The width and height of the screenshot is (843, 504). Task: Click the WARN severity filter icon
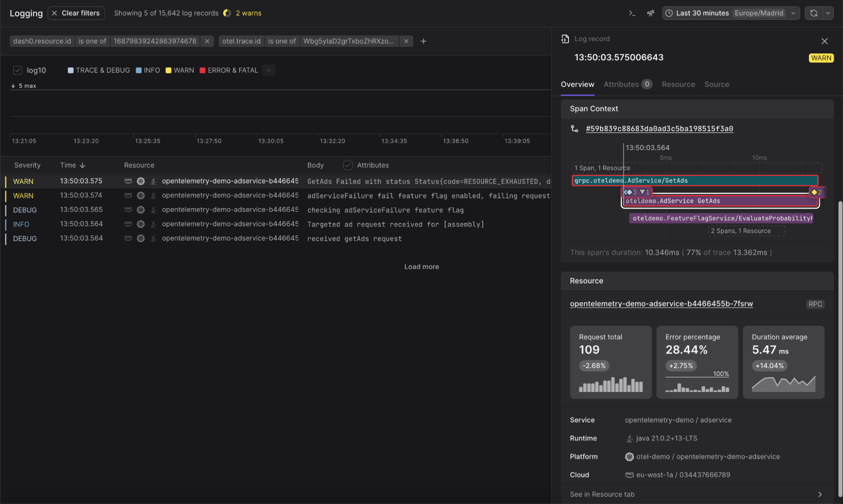[168, 70]
